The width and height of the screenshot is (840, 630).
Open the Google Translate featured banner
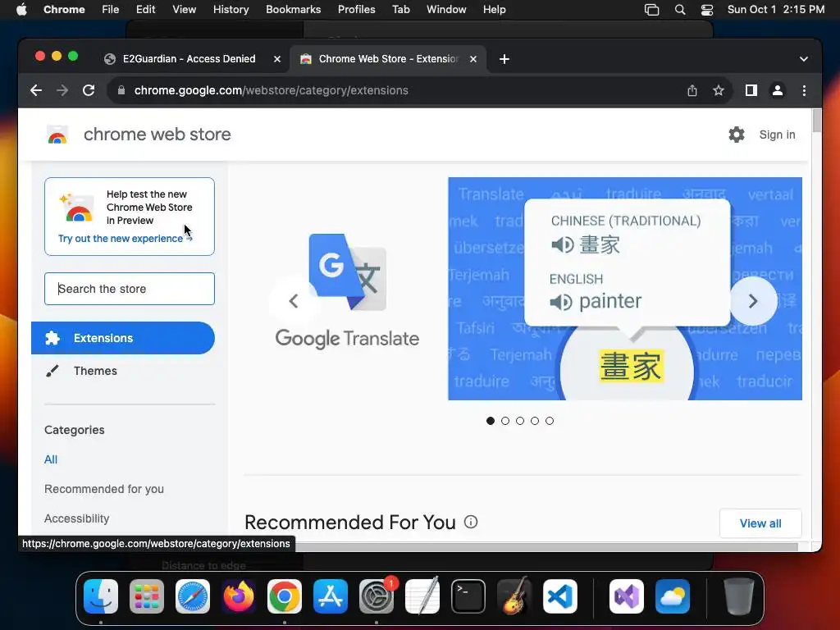[624, 289]
